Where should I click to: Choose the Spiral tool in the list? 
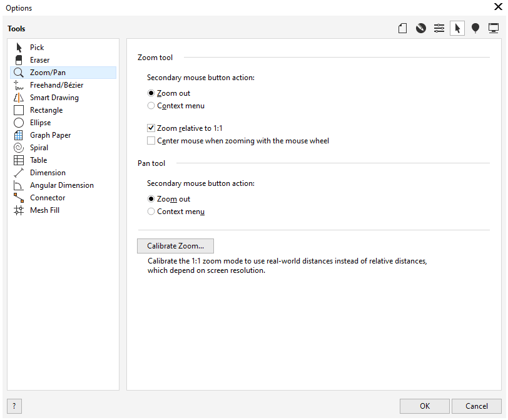pyautogui.click(x=39, y=148)
